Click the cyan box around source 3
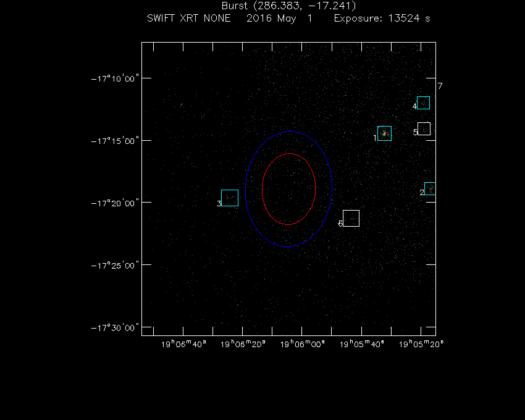The image size is (525, 420). coord(230,198)
